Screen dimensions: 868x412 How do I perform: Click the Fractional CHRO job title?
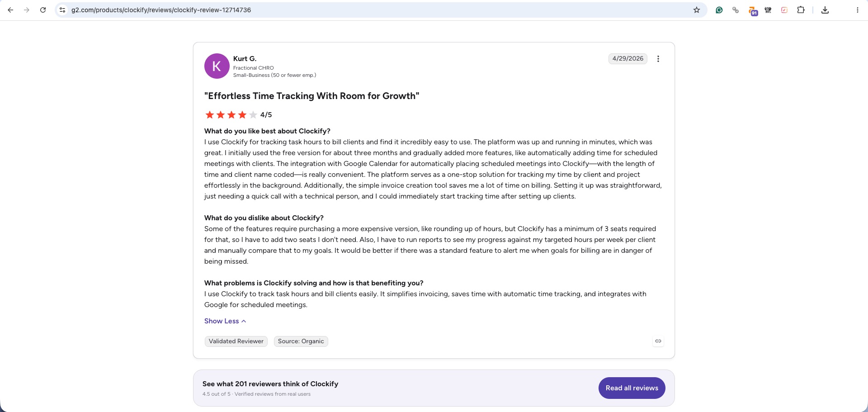point(254,68)
